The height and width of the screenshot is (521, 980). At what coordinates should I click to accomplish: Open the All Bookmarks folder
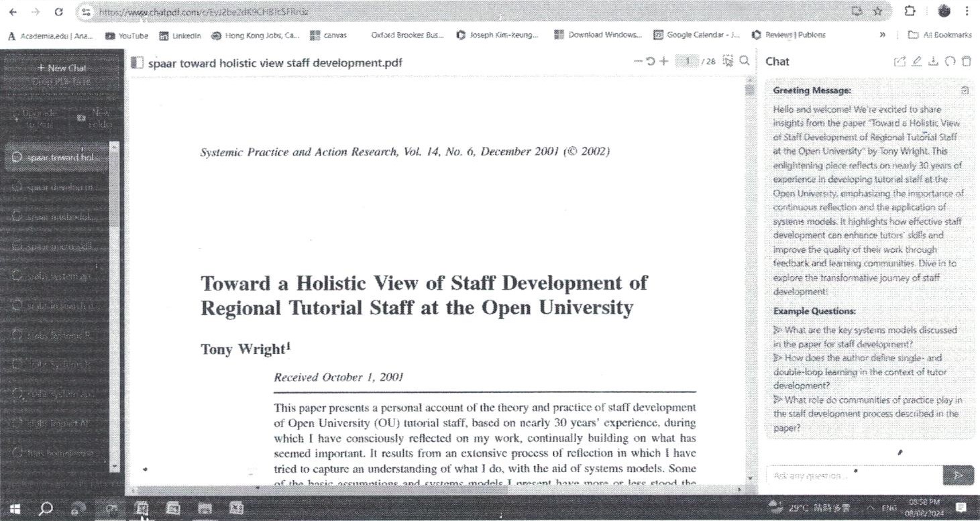[x=940, y=35]
